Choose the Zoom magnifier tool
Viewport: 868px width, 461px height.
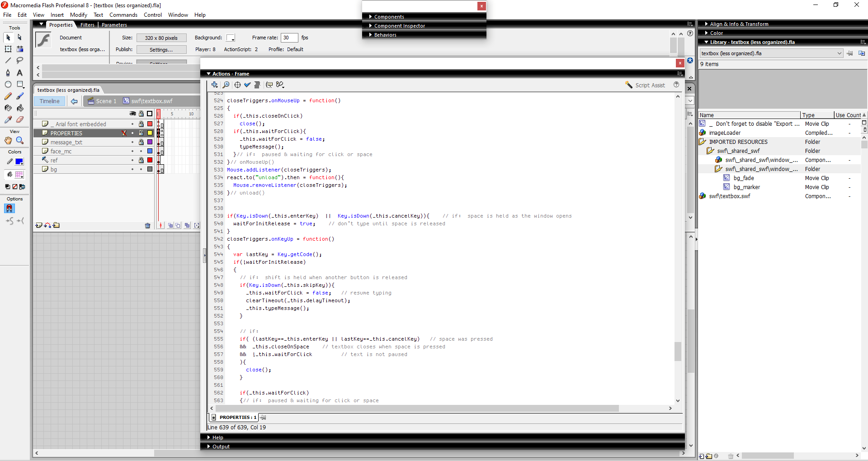pos(20,141)
